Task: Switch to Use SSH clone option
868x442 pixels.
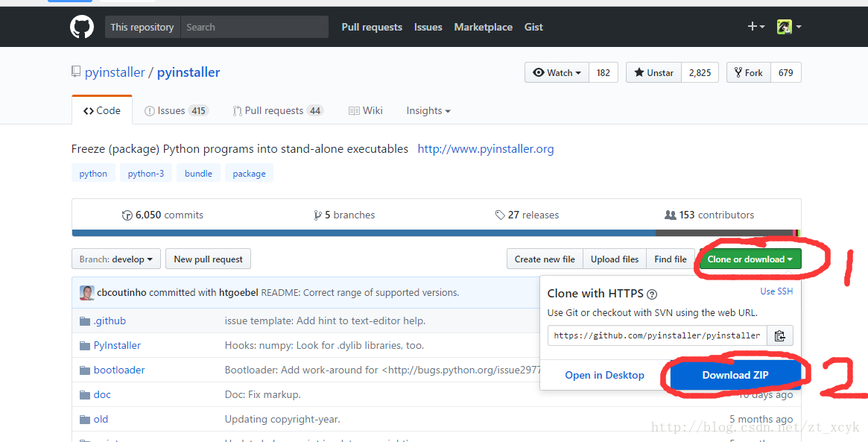Action: coord(776,291)
